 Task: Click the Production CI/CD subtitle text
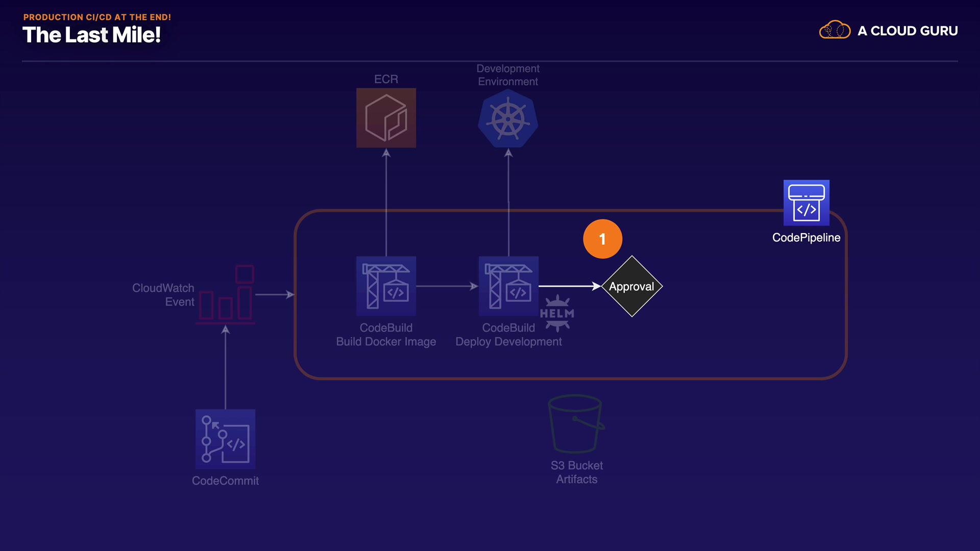pos(97,17)
